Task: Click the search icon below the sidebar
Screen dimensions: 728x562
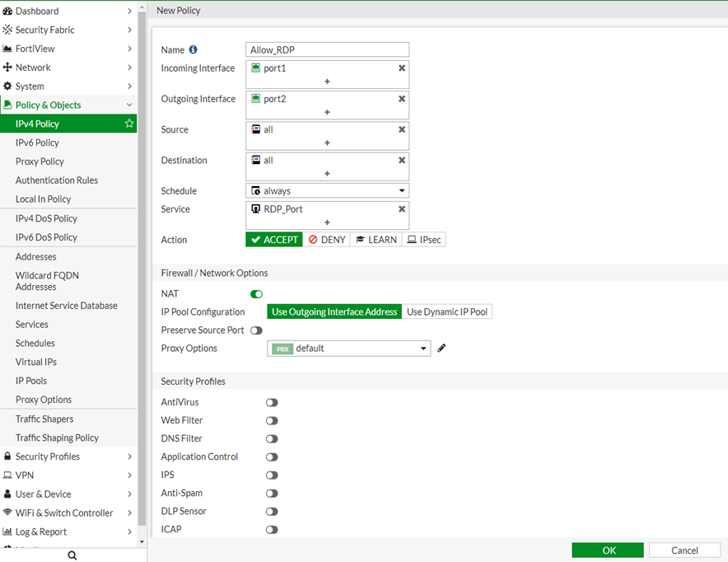Action: [72, 555]
